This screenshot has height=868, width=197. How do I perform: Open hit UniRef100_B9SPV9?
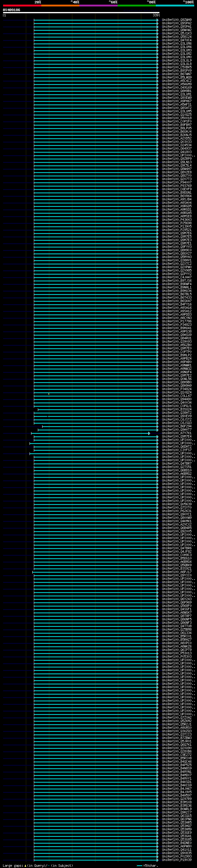tap(177, 71)
